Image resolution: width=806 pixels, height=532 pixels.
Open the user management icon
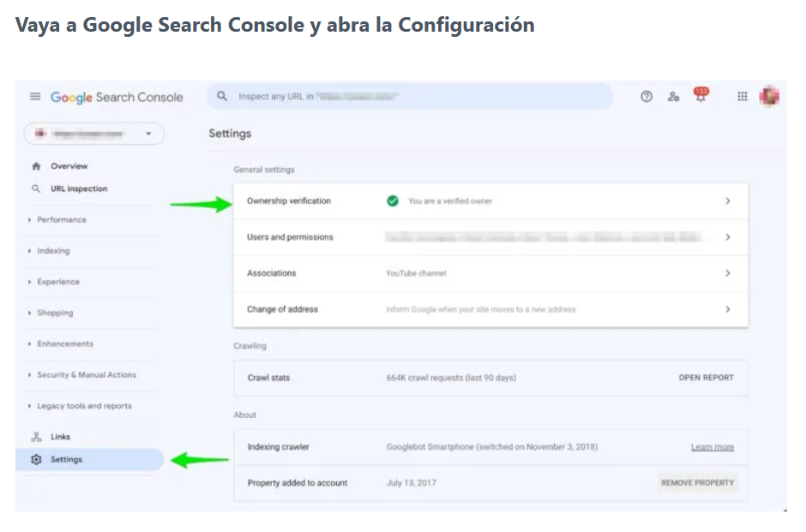point(673,96)
